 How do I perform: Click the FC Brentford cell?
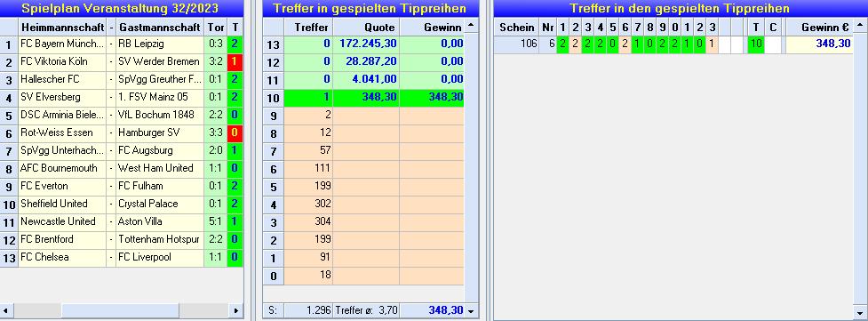[x=62, y=239]
